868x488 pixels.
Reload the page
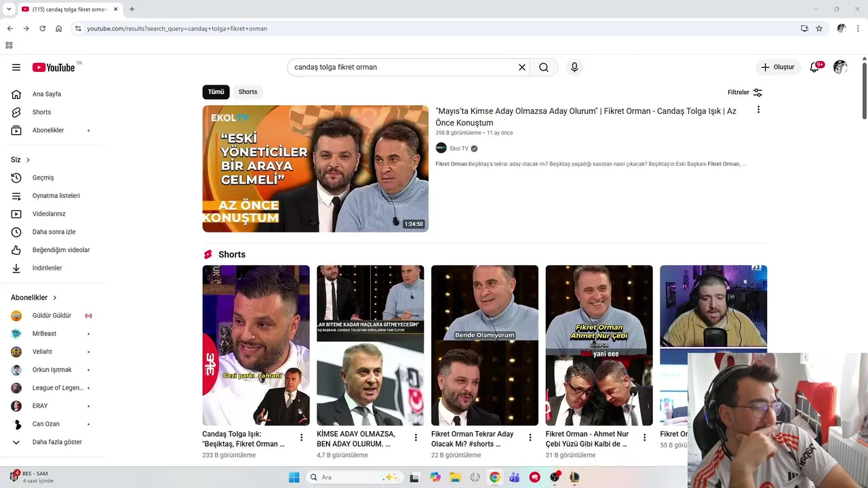pos(42,28)
